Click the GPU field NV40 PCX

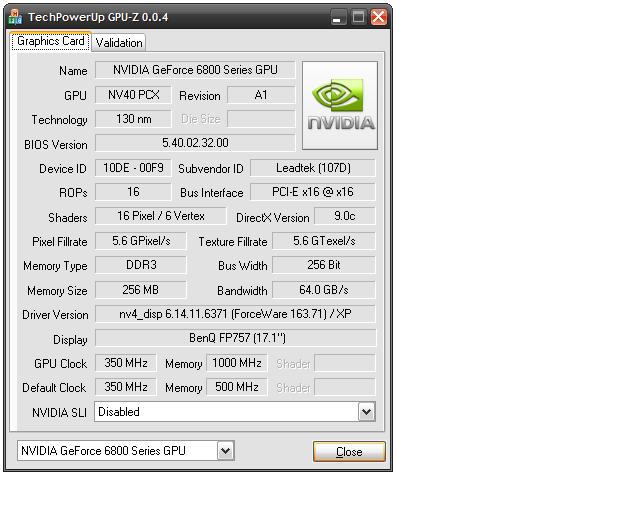pyautogui.click(x=133, y=95)
